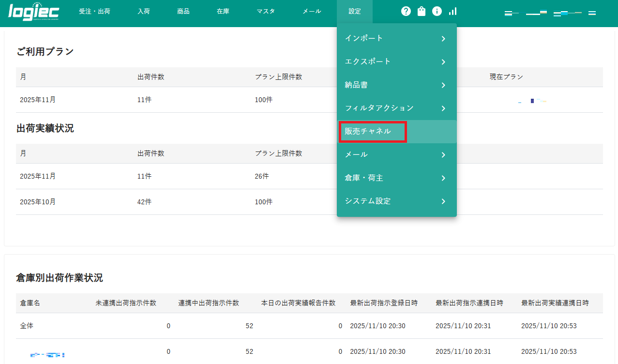This screenshot has width=618, height=364.
Task: Click the shopping bag icon in the header
Action: [421, 11]
